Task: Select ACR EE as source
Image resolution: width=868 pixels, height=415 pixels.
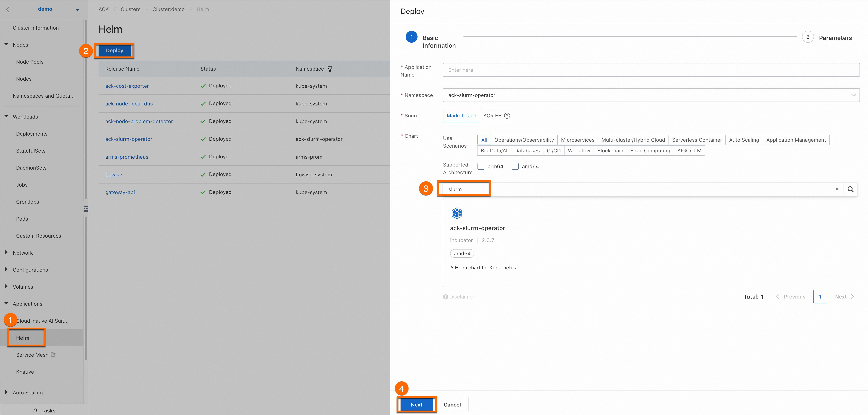Action: pyautogui.click(x=492, y=116)
